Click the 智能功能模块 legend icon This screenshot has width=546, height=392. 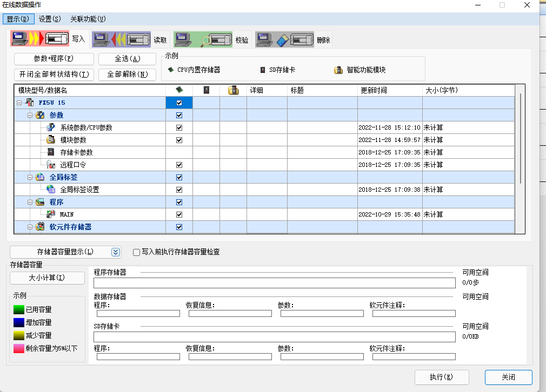click(x=338, y=70)
